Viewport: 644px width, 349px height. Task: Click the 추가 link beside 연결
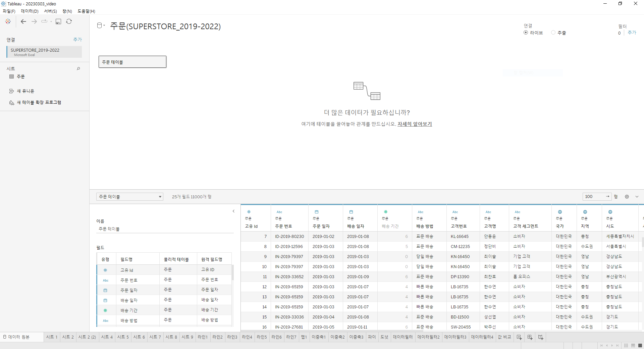coord(77,39)
